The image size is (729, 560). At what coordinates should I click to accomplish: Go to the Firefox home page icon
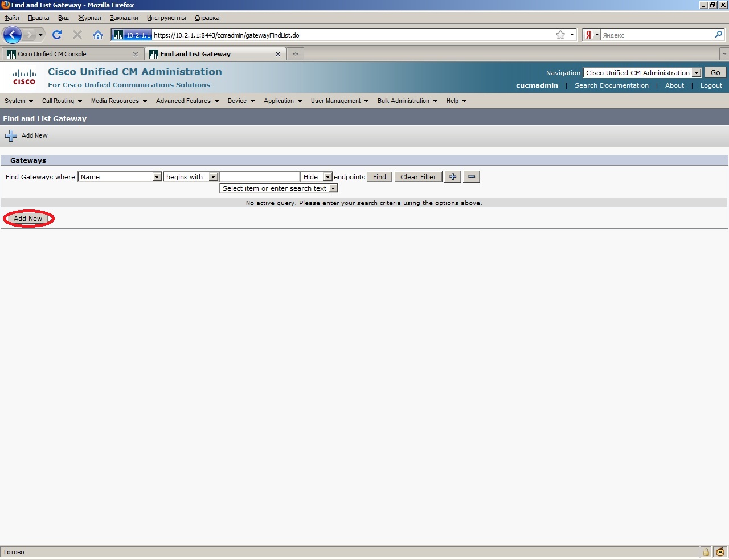pyautogui.click(x=98, y=35)
